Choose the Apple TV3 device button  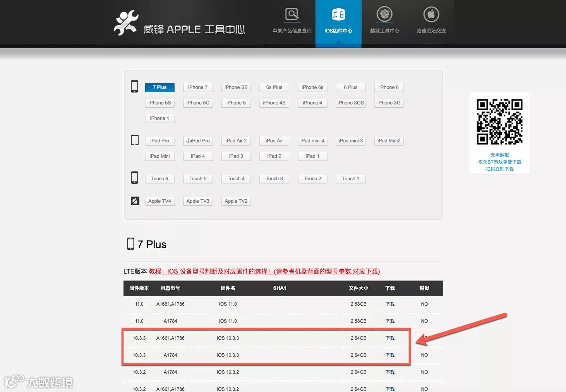(x=198, y=201)
